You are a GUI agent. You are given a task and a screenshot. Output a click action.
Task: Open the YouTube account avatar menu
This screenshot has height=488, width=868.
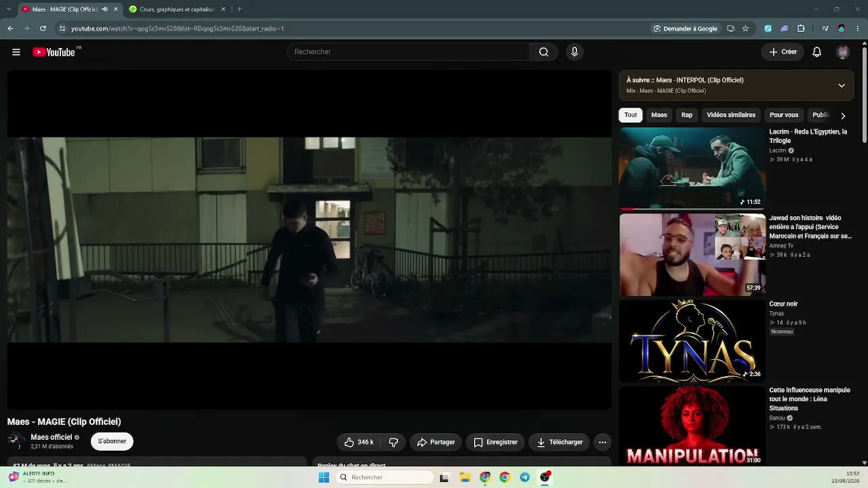pos(843,52)
